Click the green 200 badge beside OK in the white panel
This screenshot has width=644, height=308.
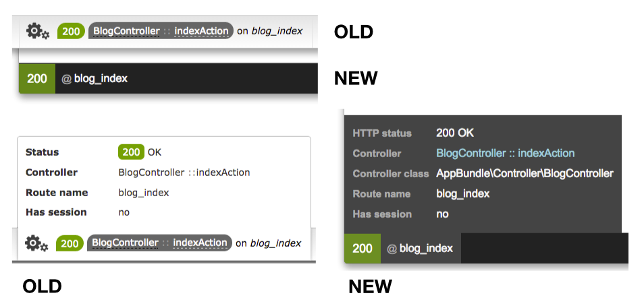pyautogui.click(x=131, y=152)
